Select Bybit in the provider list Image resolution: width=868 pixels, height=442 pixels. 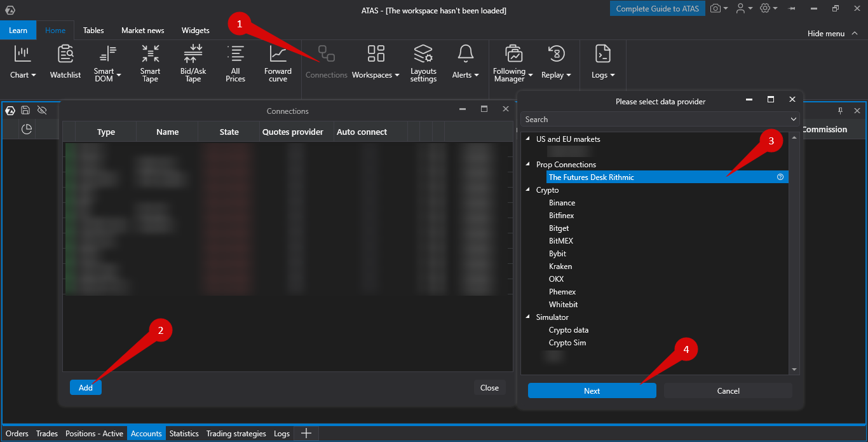[557, 254]
